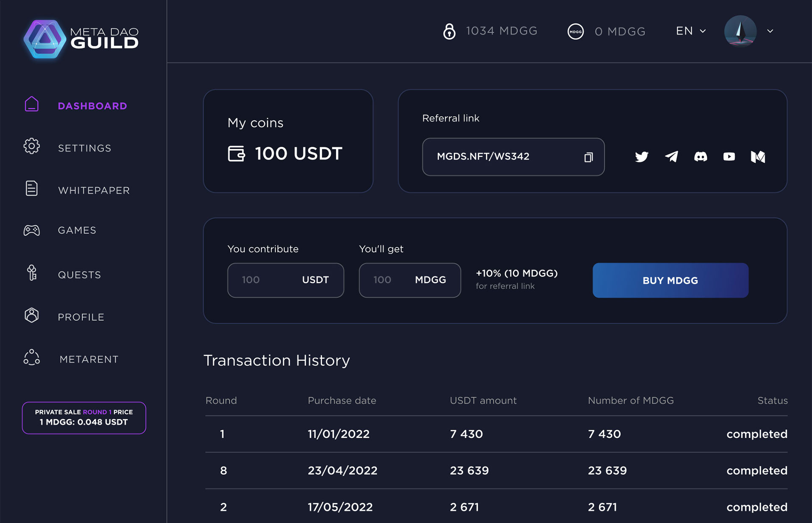Expand the EN language dropdown
This screenshot has width=812, height=523.
click(x=690, y=31)
